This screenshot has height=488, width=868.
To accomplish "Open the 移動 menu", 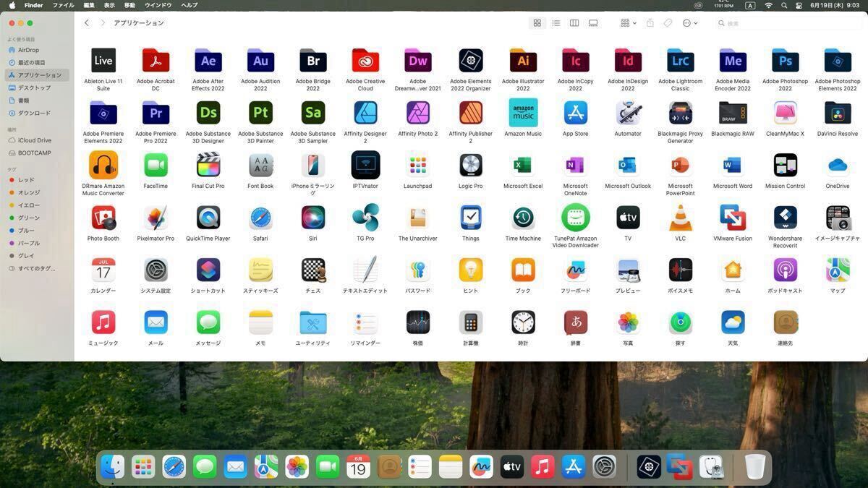I will (129, 5).
